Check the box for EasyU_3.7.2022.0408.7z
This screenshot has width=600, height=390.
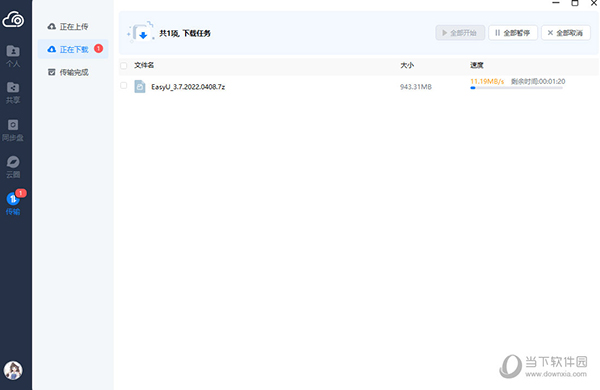point(124,85)
